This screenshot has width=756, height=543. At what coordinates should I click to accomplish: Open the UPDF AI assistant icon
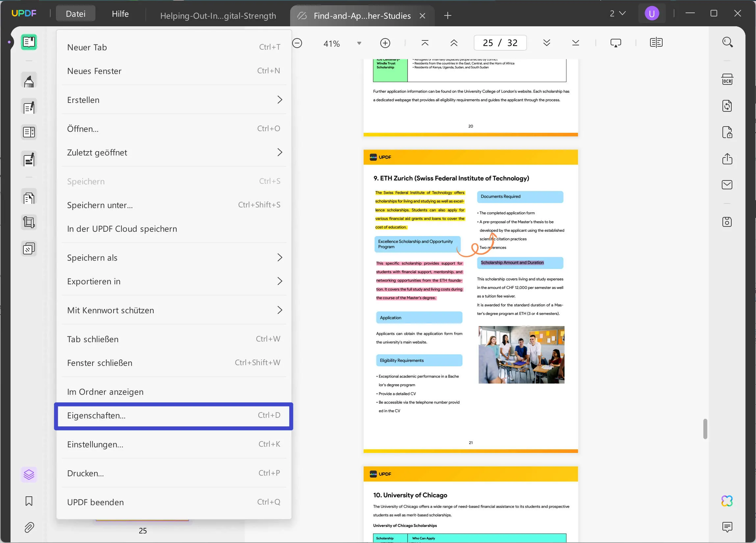(x=727, y=501)
